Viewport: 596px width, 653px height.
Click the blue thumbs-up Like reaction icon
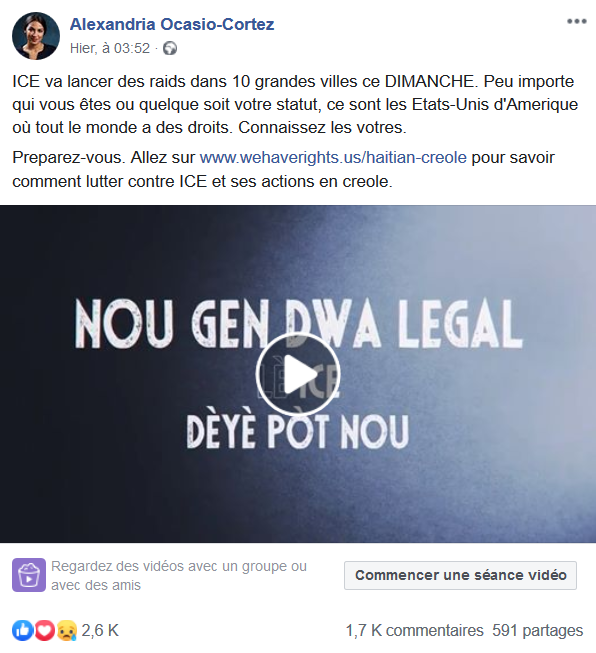tap(22, 631)
